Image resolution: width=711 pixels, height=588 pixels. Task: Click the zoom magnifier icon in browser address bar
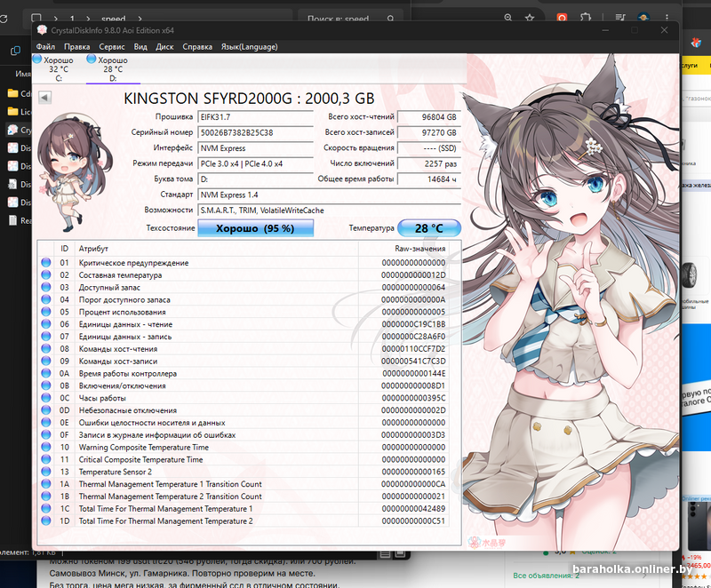tap(507, 18)
